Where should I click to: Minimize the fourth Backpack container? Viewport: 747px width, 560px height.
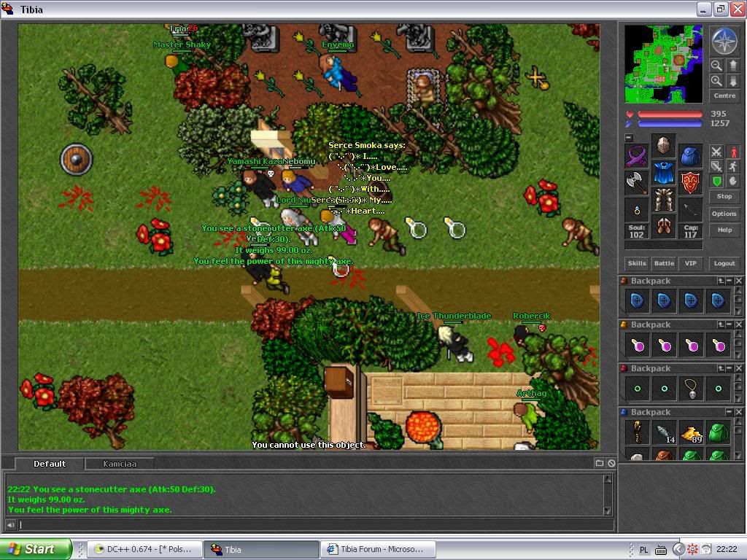coord(729,412)
